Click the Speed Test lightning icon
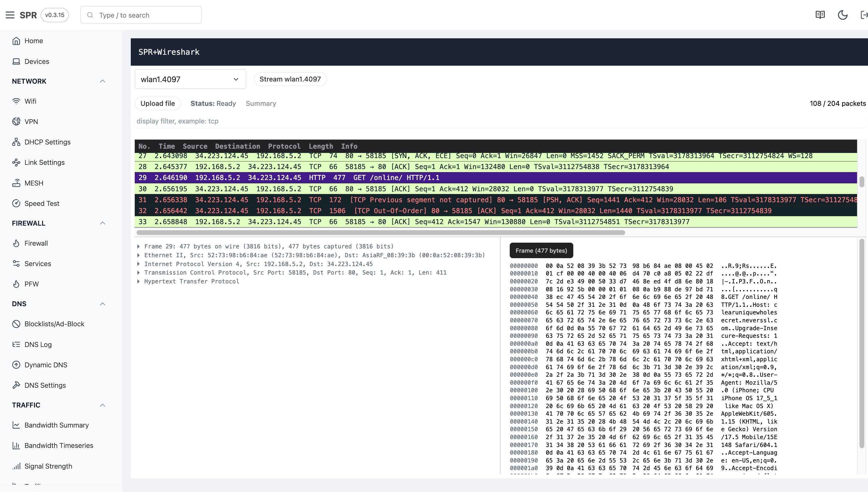This screenshot has height=492, width=868. 16,203
